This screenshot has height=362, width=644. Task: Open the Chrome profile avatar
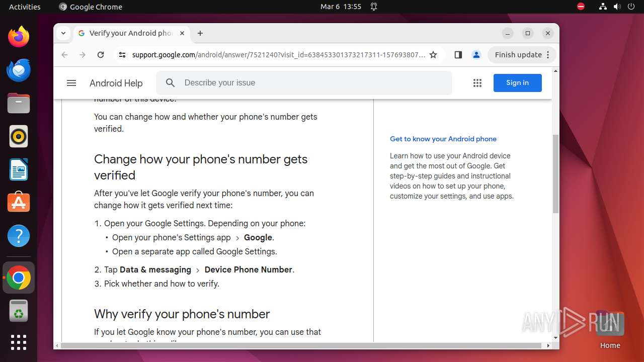476,55
